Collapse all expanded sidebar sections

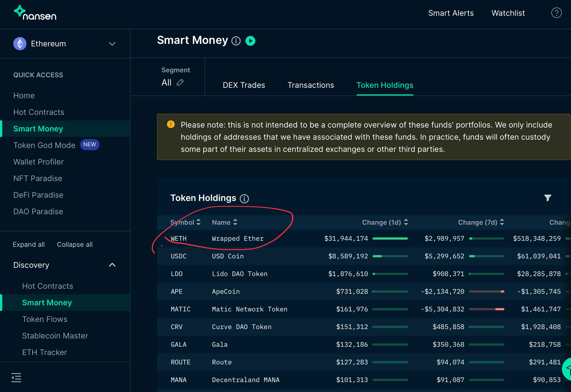tap(74, 244)
